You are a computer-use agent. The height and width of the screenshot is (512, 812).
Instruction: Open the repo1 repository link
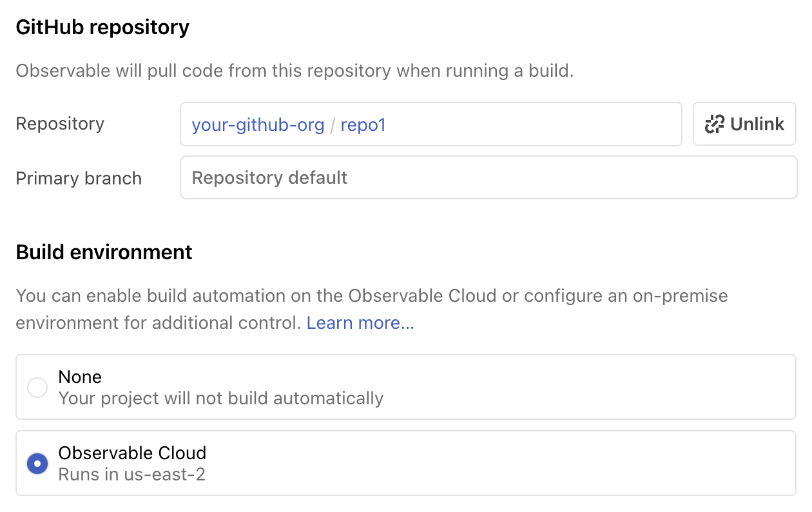[x=363, y=124]
